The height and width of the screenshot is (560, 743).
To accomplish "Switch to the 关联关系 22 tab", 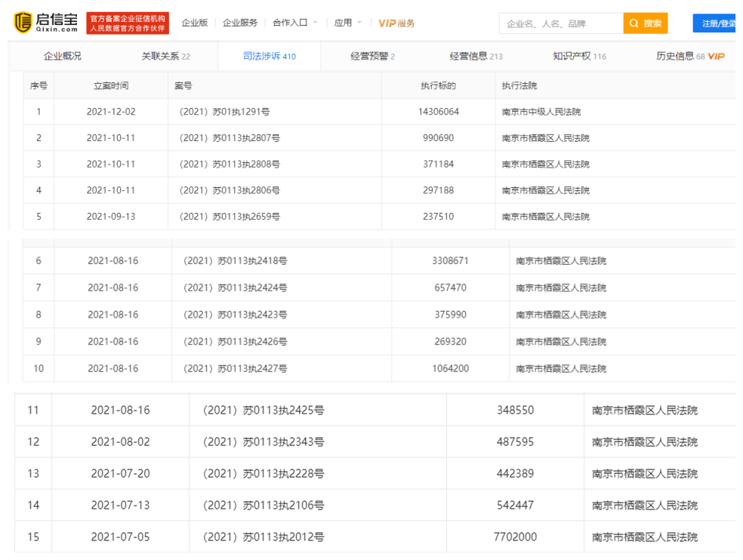I will (166, 57).
